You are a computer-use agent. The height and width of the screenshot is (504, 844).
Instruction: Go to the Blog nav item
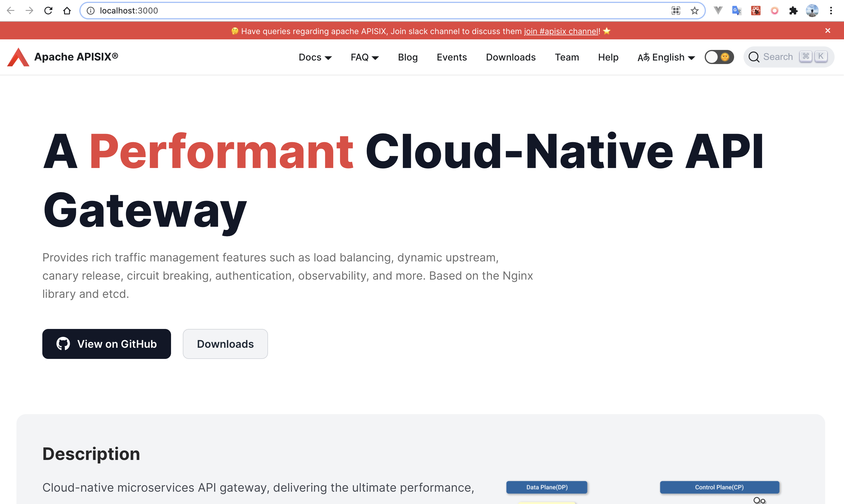coord(407,57)
